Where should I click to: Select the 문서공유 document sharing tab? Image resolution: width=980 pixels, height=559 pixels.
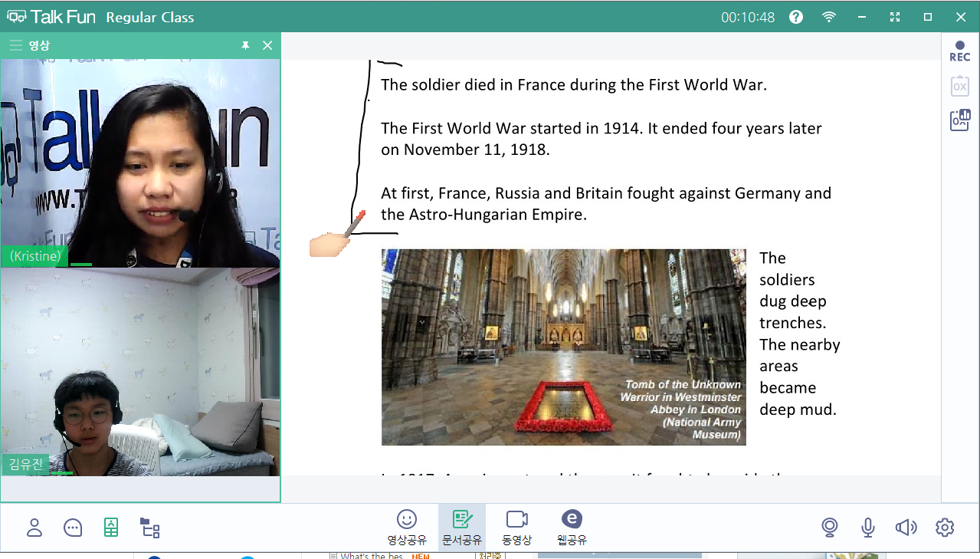pos(462,527)
